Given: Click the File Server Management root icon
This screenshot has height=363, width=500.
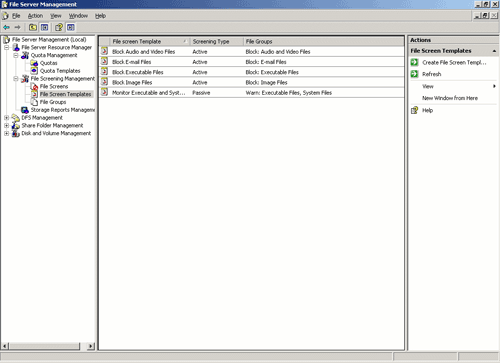Looking at the screenshot, I should (x=7, y=40).
